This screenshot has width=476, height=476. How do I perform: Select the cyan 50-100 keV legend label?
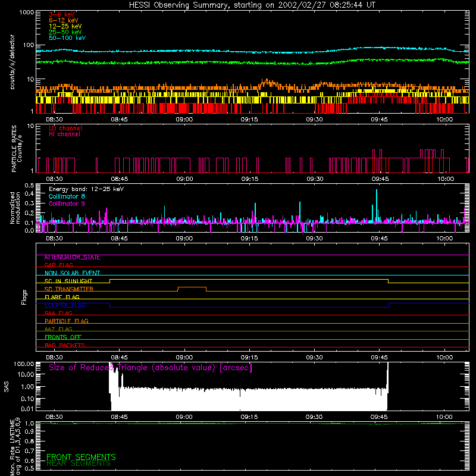click(x=67, y=38)
